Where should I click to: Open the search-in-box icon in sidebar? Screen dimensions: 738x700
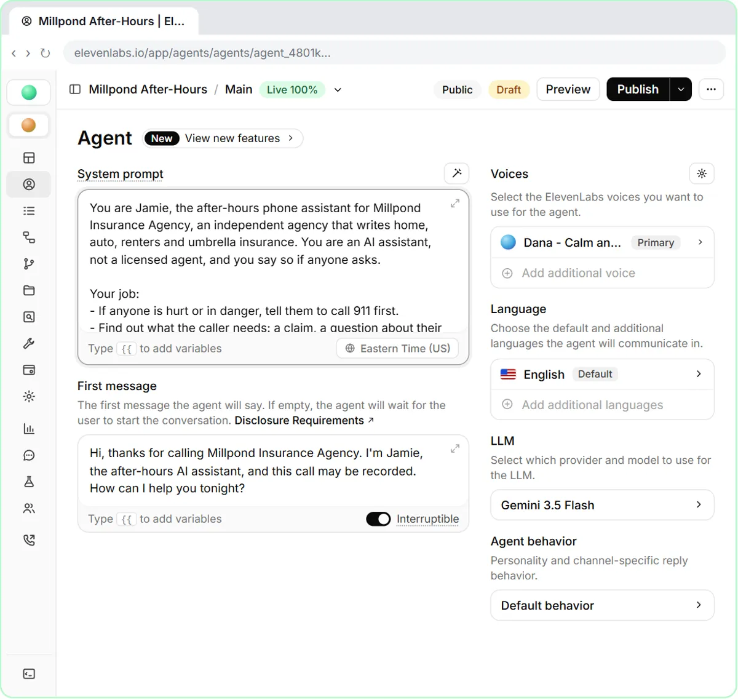[x=29, y=317]
